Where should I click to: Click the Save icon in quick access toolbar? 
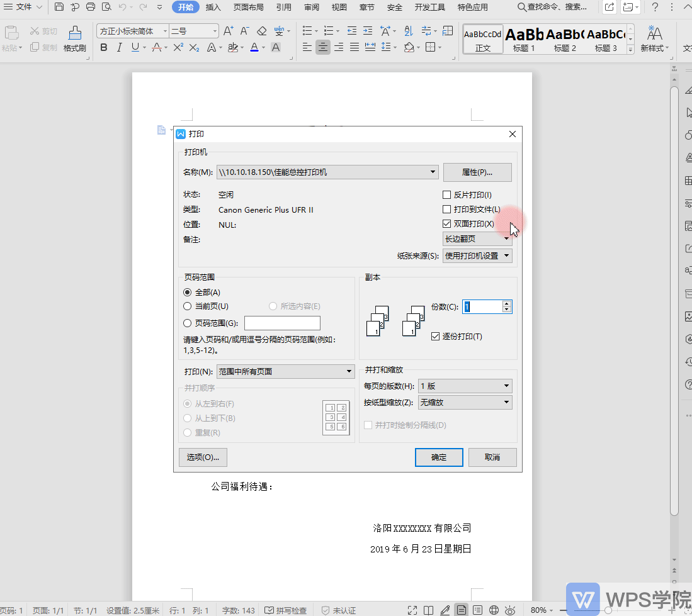pos(59,8)
